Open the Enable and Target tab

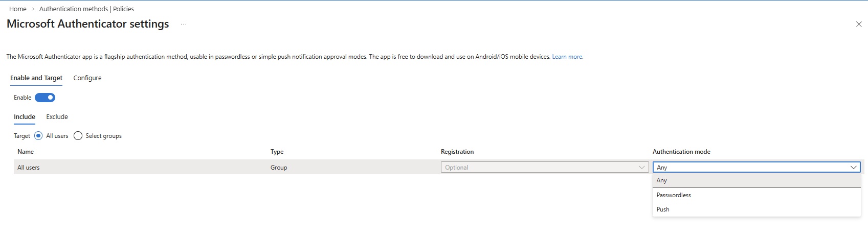[x=36, y=78]
